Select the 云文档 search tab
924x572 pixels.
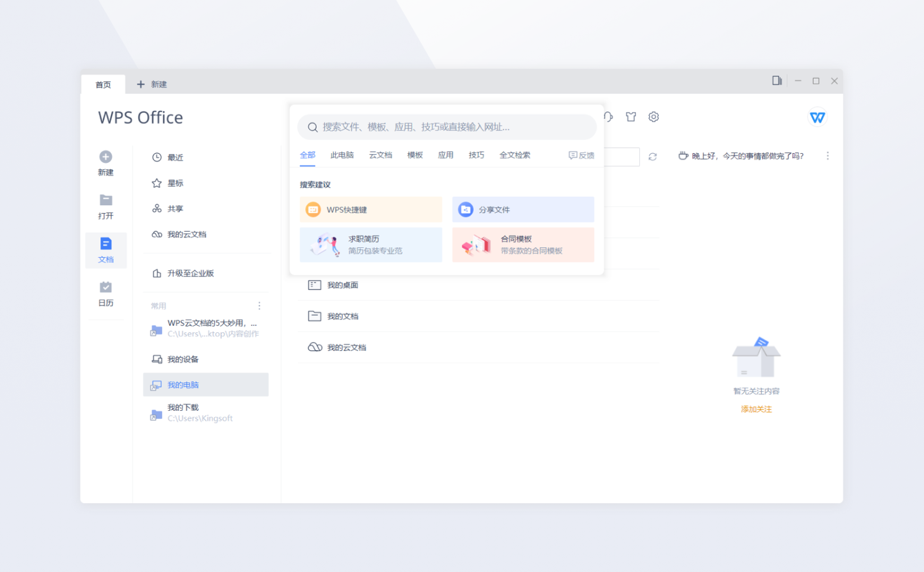pos(380,155)
